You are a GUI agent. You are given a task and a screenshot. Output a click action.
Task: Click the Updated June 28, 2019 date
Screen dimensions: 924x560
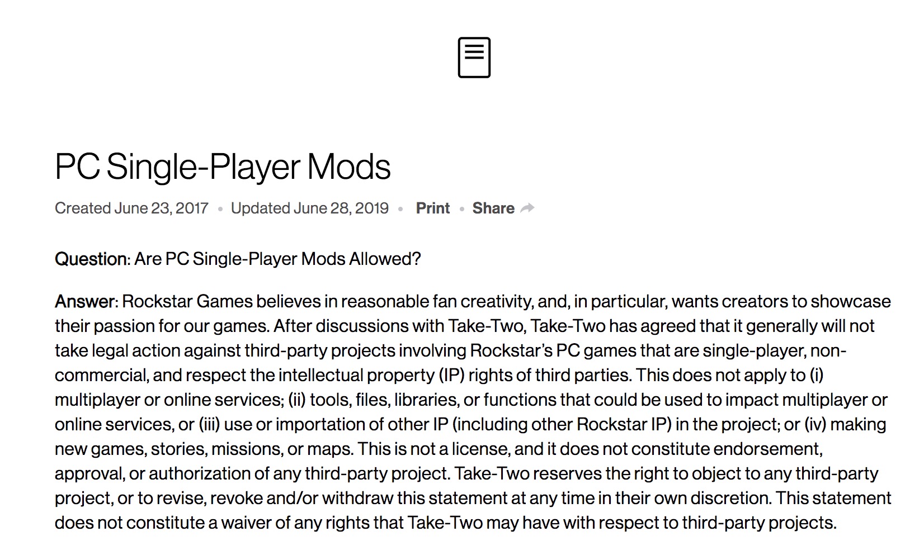coord(309,208)
